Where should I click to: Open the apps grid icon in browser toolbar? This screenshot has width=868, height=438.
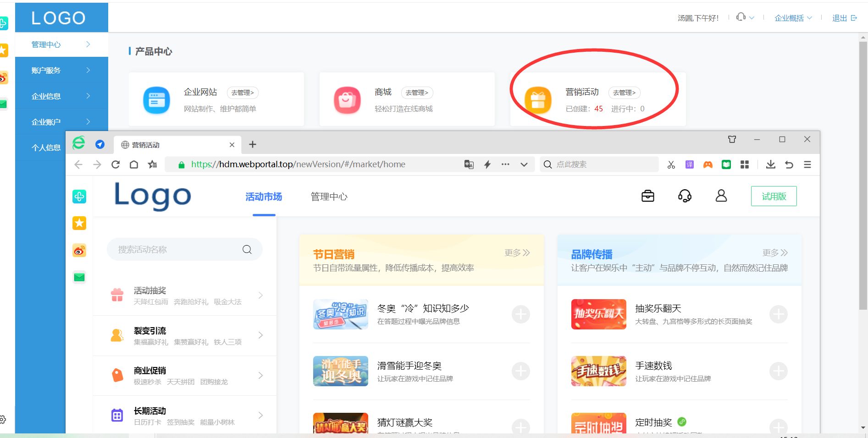tap(744, 164)
